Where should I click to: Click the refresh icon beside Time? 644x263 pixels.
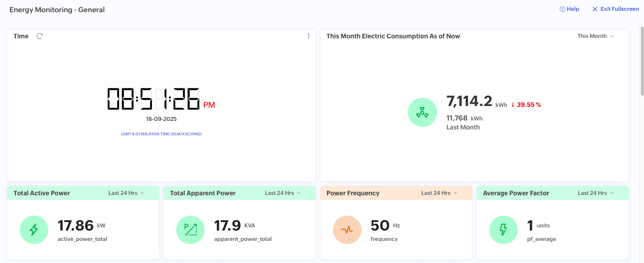(40, 36)
